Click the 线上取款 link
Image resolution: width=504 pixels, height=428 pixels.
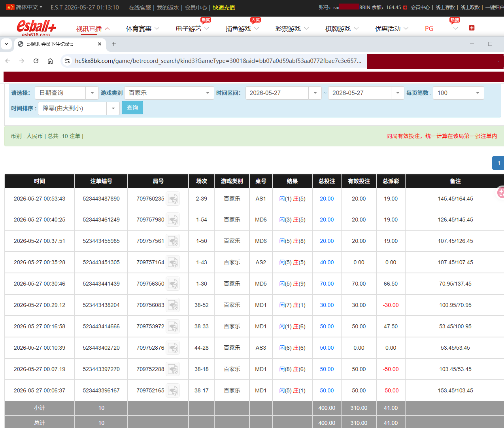tap(470, 8)
